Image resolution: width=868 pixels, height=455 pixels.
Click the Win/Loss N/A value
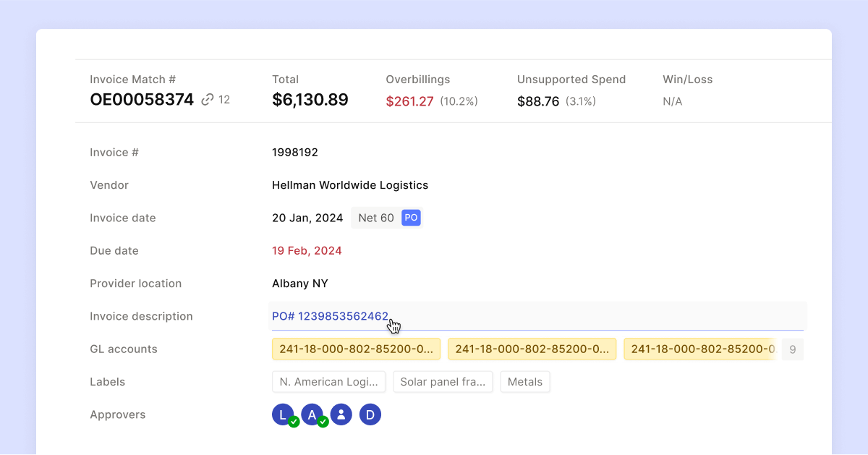(x=673, y=101)
